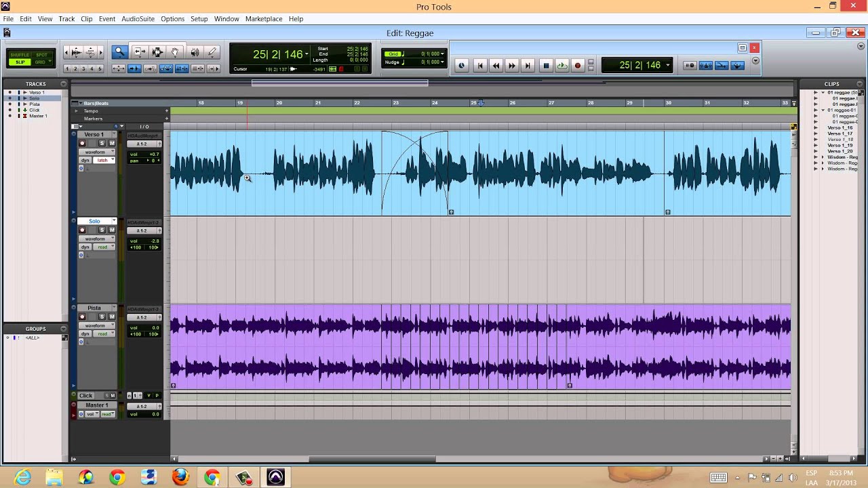The height and width of the screenshot is (488, 868).
Task: Select the Grabber hand tool
Action: point(175,52)
